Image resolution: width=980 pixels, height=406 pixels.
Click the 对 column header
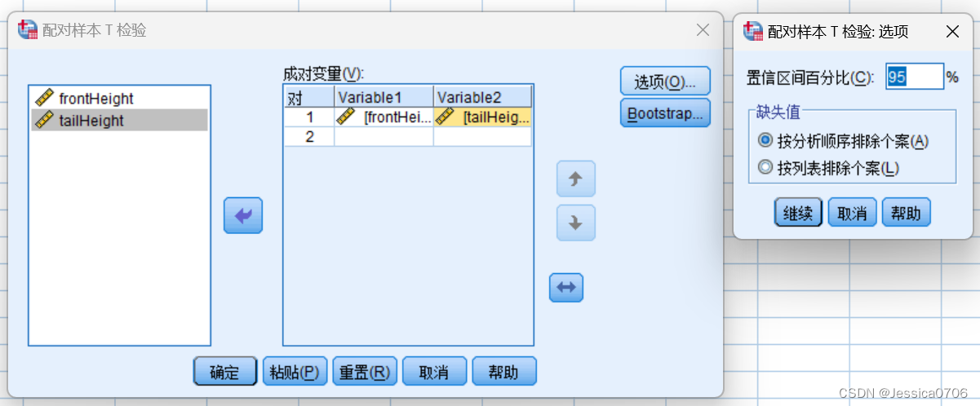tap(309, 97)
